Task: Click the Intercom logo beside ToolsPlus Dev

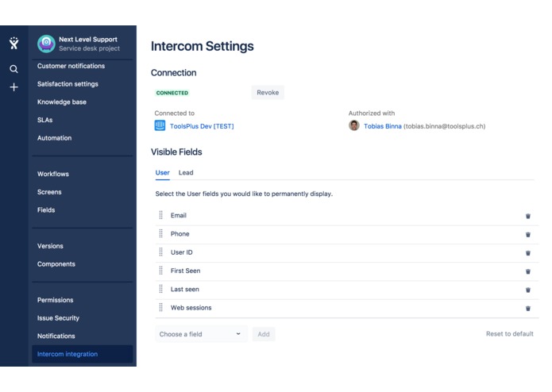Action: 160,125
